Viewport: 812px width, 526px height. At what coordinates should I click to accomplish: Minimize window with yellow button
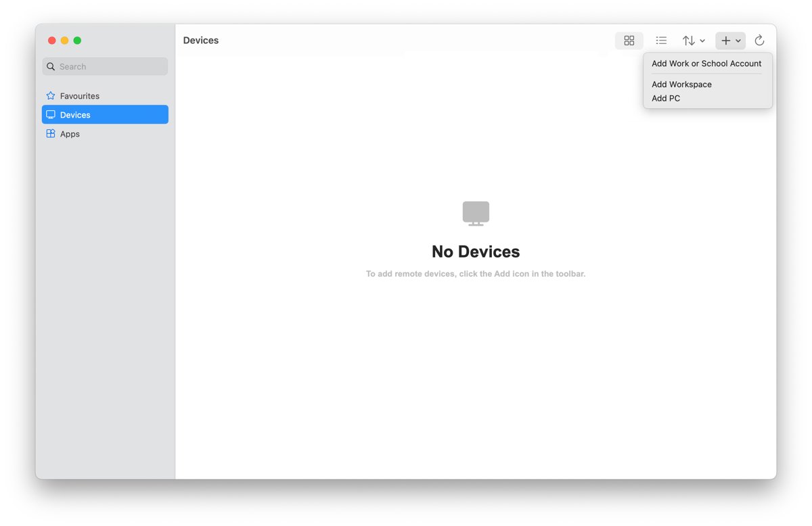[x=65, y=41]
